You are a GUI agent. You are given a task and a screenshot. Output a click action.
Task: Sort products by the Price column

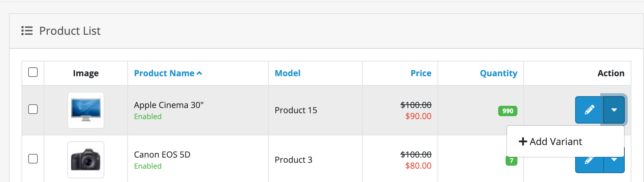click(421, 73)
